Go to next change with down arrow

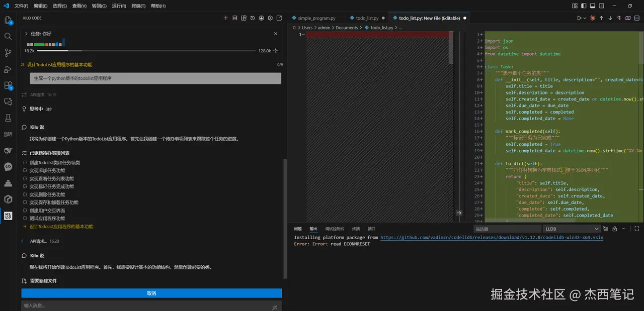[x=610, y=18]
